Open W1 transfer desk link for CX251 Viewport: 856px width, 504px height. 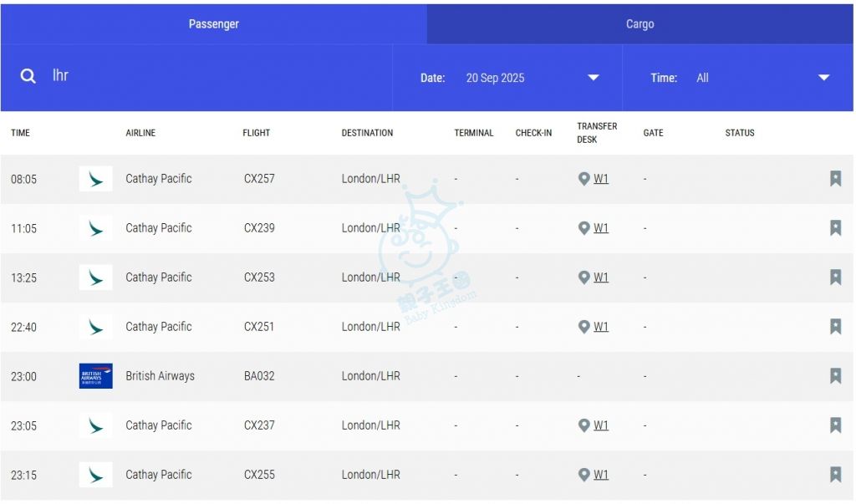(601, 327)
